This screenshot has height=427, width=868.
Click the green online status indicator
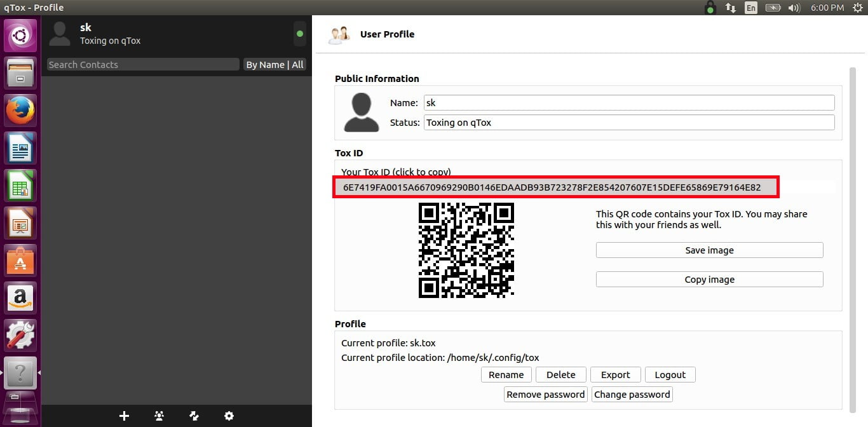[x=300, y=34]
